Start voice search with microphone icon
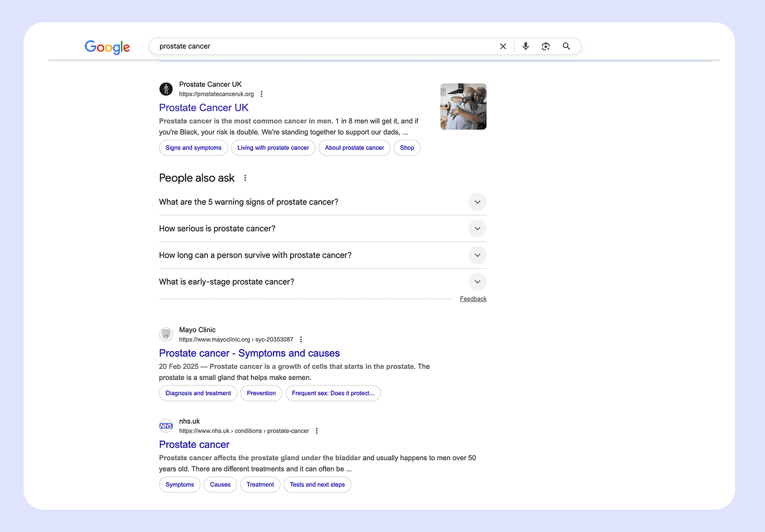This screenshot has width=765, height=532. tap(525, 47)
